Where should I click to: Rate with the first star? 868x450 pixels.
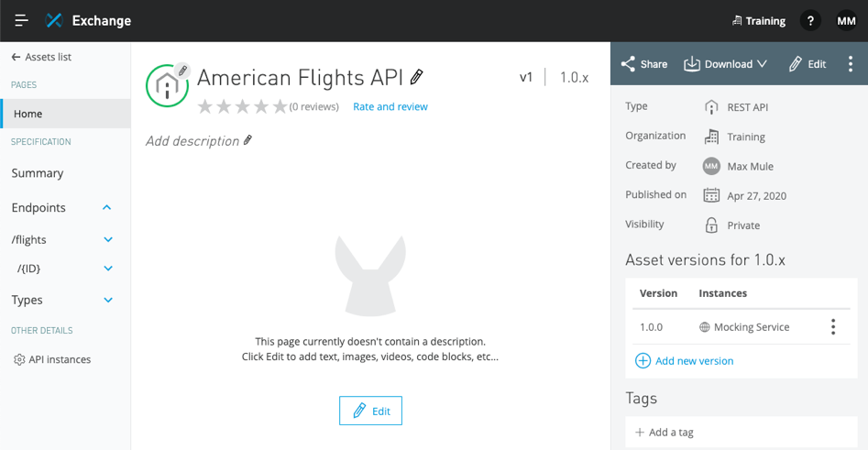point(204,106)
